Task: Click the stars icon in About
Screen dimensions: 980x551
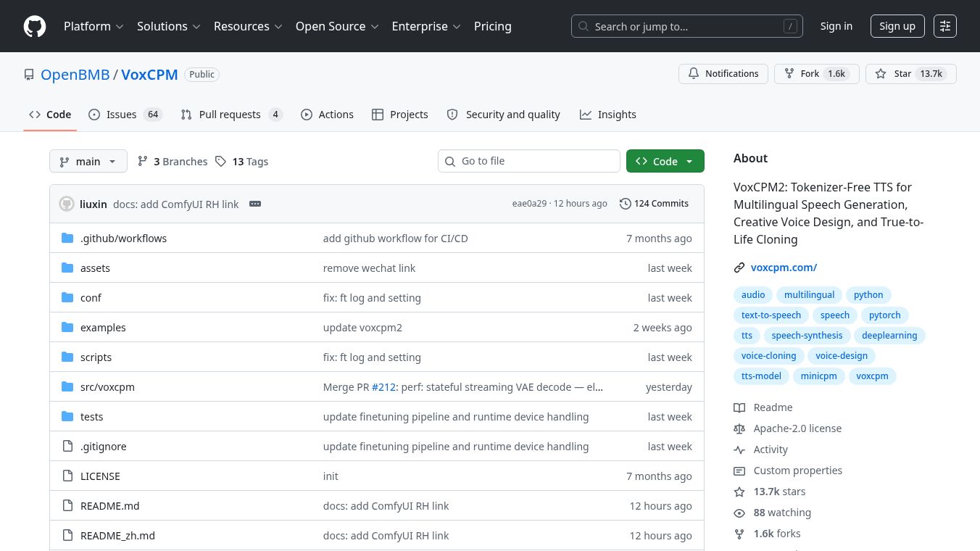Action: pyautogui.click(x=739, y=492)
